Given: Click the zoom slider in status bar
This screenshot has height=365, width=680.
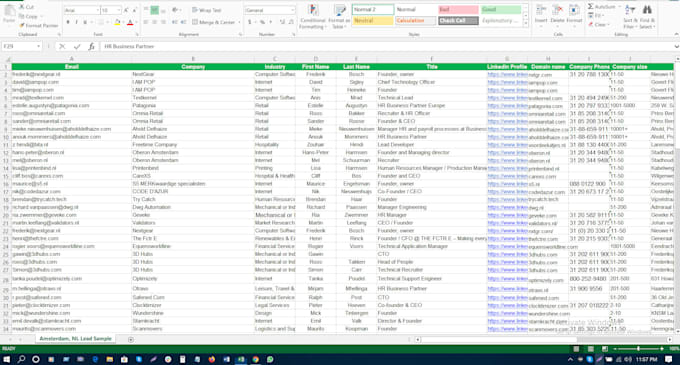Looking at the screenshot, I should point(638,349).
